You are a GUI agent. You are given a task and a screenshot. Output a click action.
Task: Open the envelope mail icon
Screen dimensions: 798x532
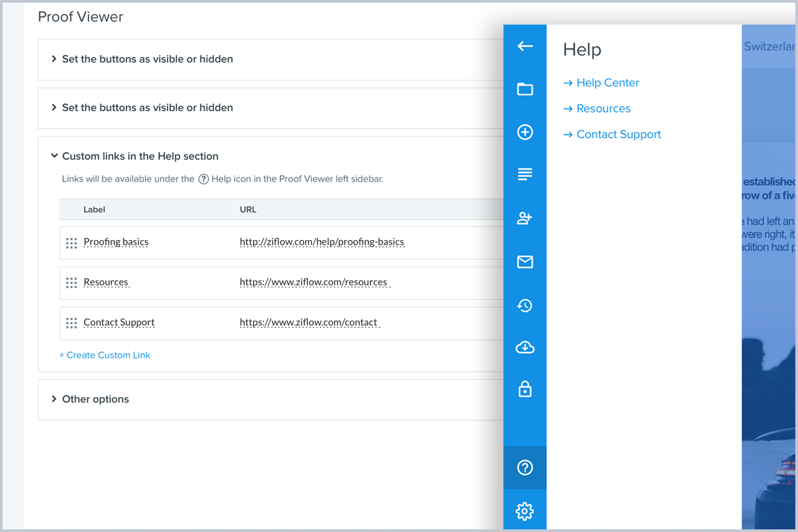(525, 262)
